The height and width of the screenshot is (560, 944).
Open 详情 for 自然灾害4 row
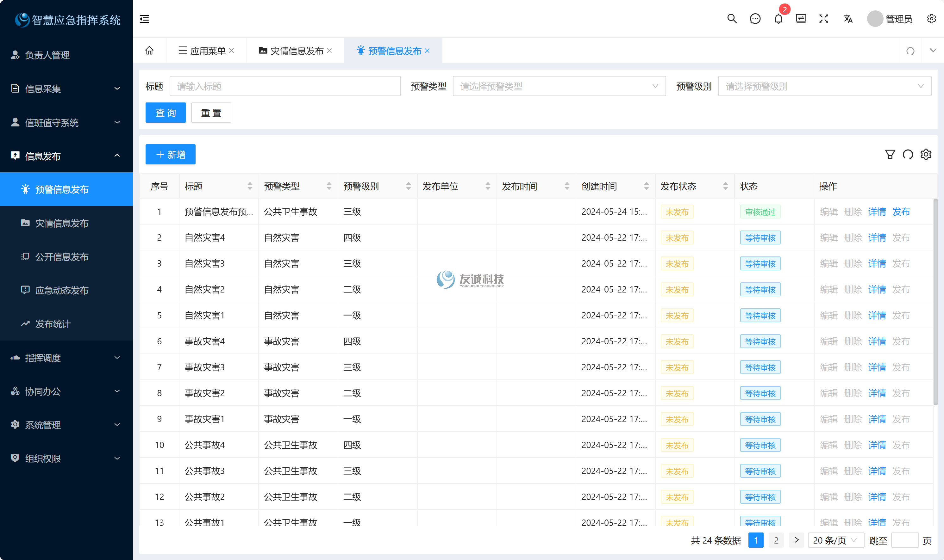pos(877,238)
